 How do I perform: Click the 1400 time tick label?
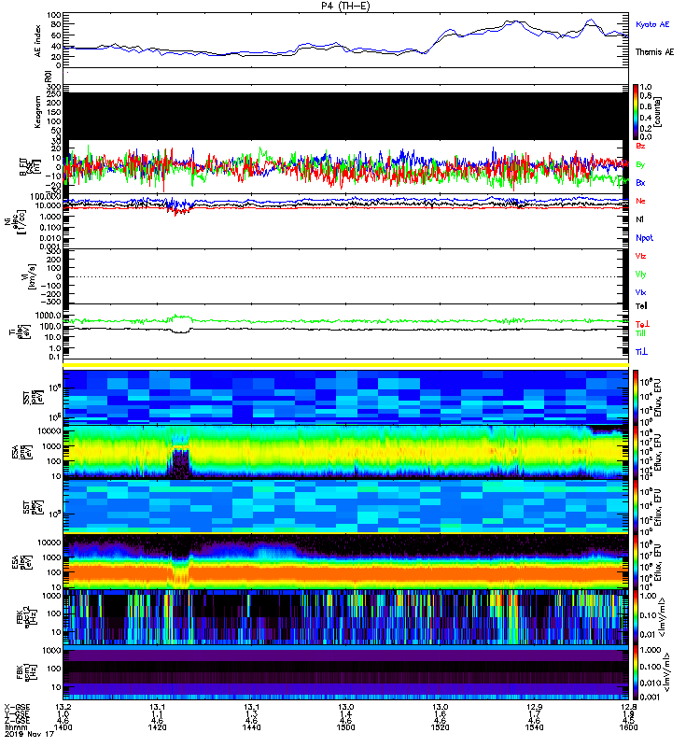(x=63, y=727)
